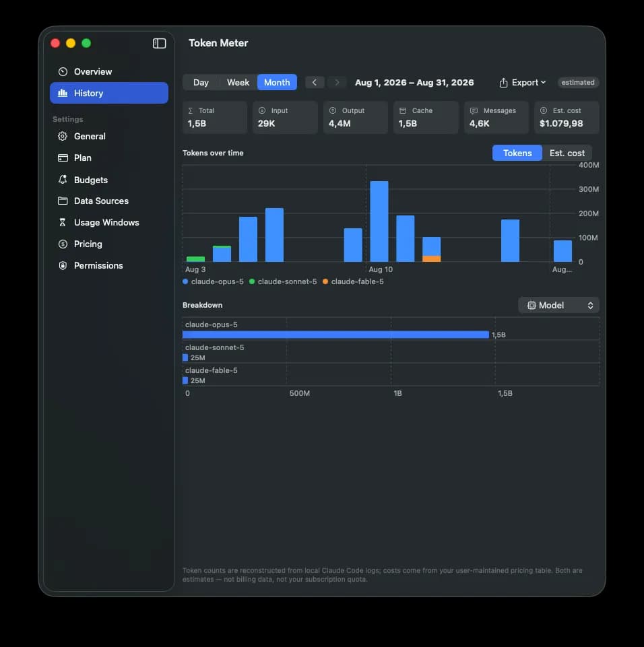Viewport: 644px width, 647px height.
Task: Click the Export share icon
Action: click(x=503, y=83)
